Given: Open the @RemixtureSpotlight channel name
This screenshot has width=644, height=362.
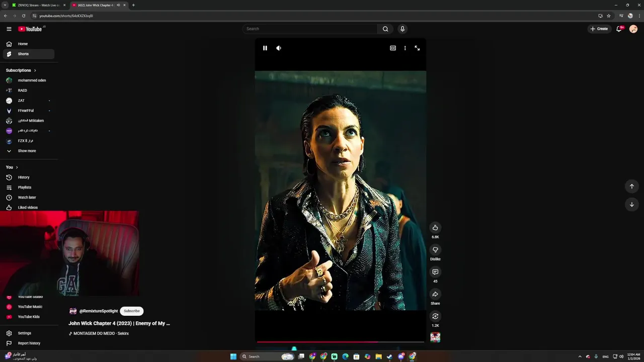Looking at the screenshot, I should (99, 311).
